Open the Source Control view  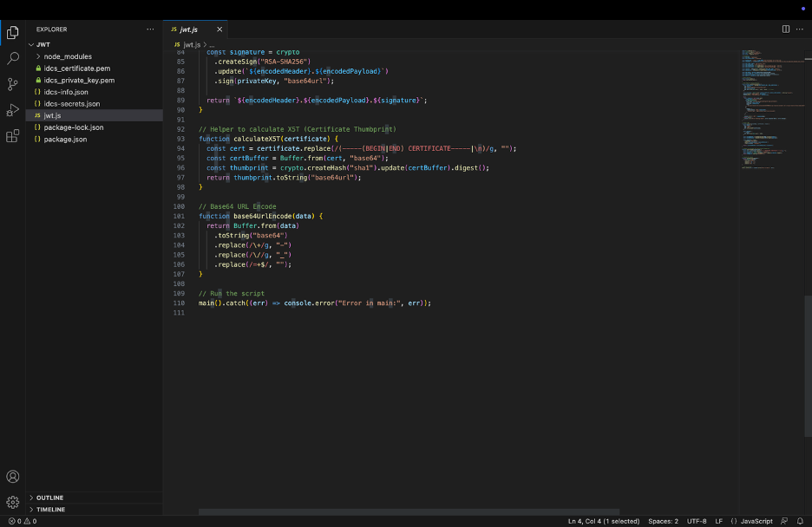12,84
